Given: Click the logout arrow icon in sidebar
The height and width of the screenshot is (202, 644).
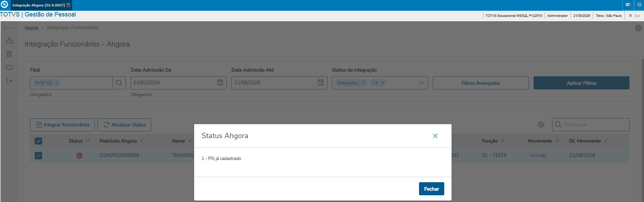Looking at the screenshot, I should [9, 81].
